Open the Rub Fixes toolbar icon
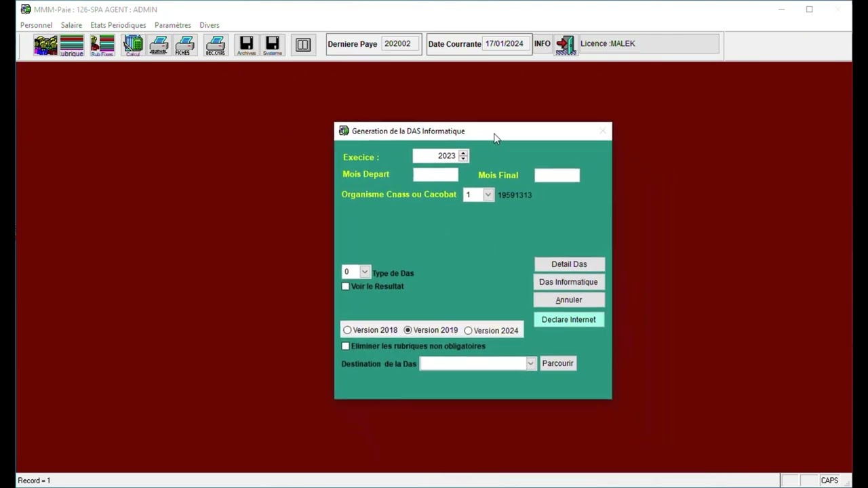The height and width of the screenshot is (488, 868). [x=102, y=45]
